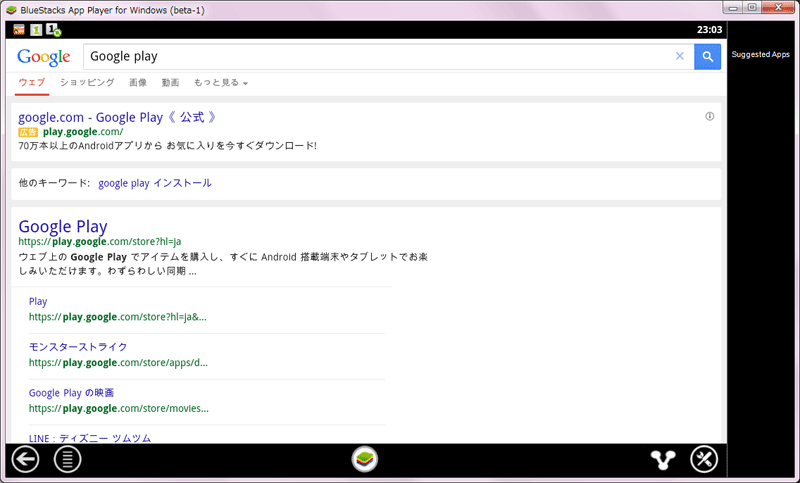Click the store/movies... URL
800x483 pixels.
click(x=118, y=409)
